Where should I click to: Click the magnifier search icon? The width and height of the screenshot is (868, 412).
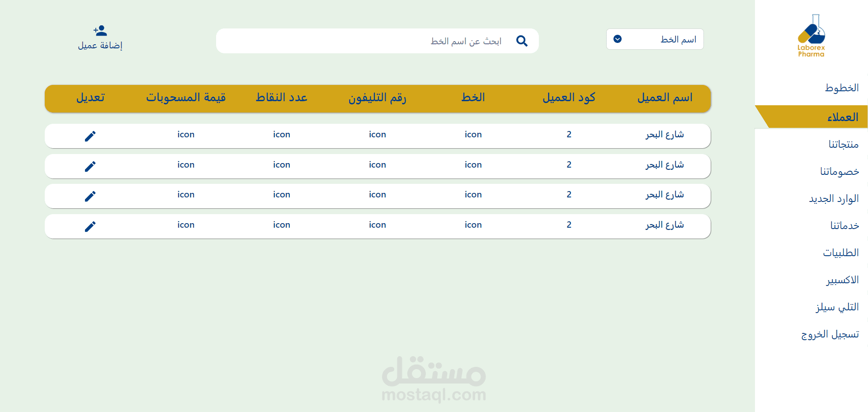coord(522,41)
